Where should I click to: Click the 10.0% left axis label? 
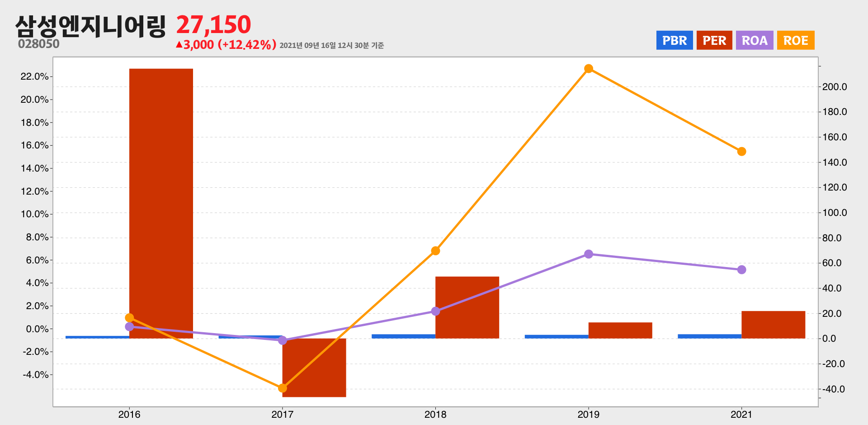point(35,214)
